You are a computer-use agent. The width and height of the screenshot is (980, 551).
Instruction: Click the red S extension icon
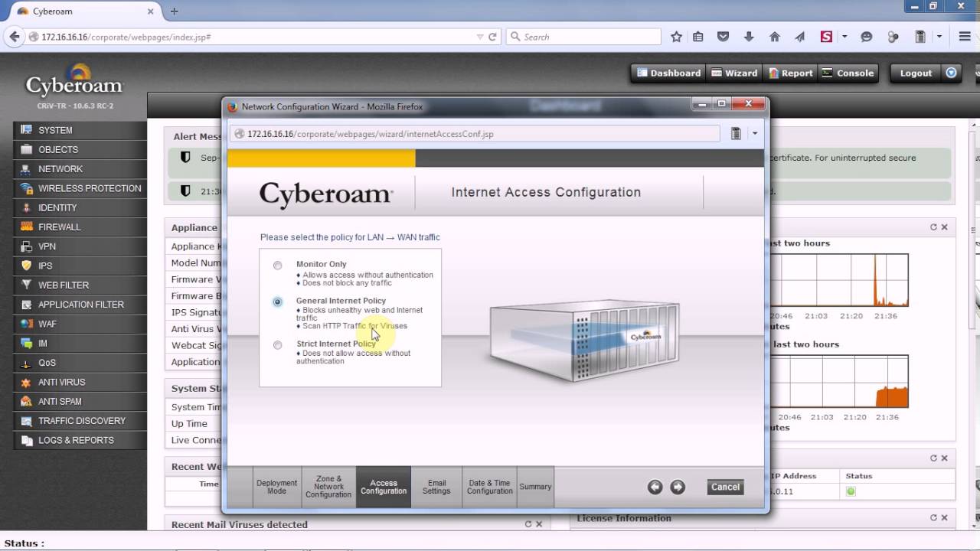826,37
